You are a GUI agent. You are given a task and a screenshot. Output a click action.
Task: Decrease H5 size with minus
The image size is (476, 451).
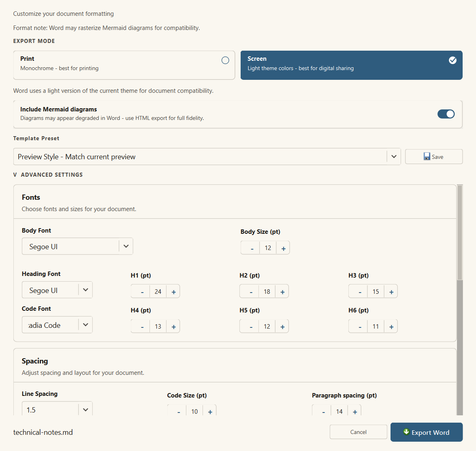[249, 327]
